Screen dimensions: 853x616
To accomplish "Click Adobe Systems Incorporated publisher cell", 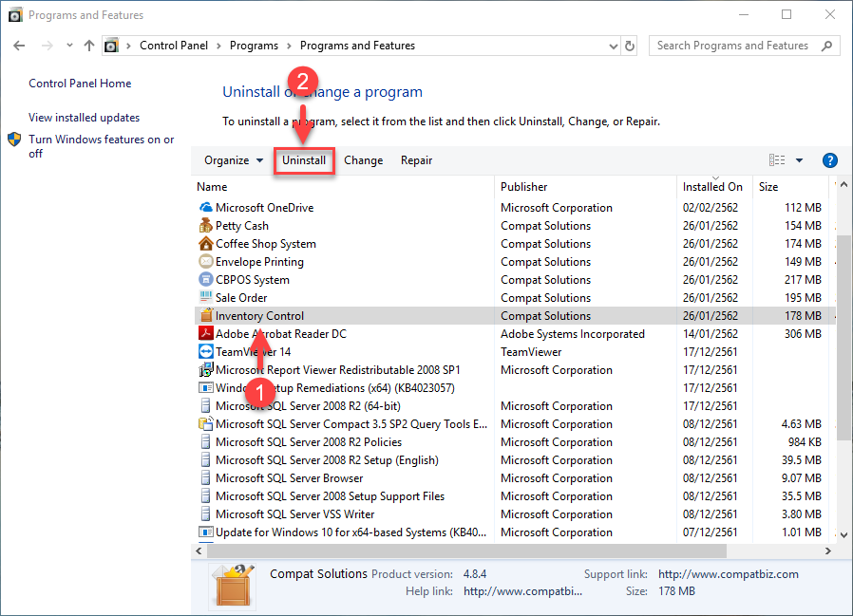I will coord(572,334).
